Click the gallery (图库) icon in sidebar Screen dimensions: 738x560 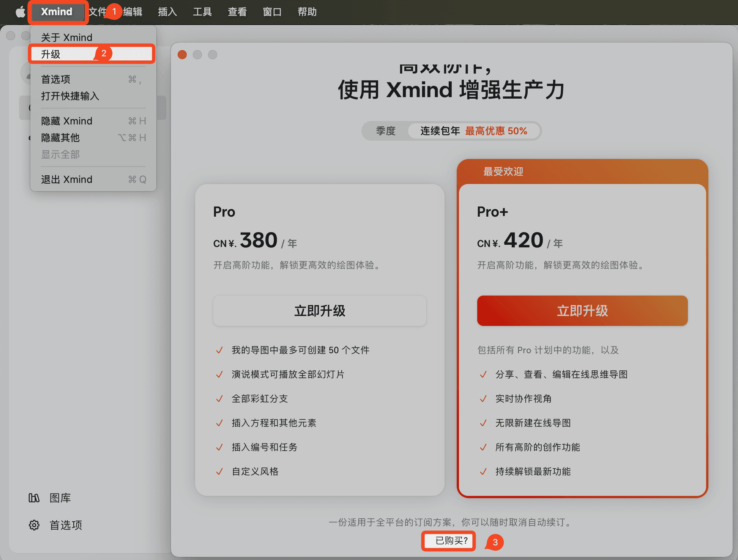tap(34, 498)
